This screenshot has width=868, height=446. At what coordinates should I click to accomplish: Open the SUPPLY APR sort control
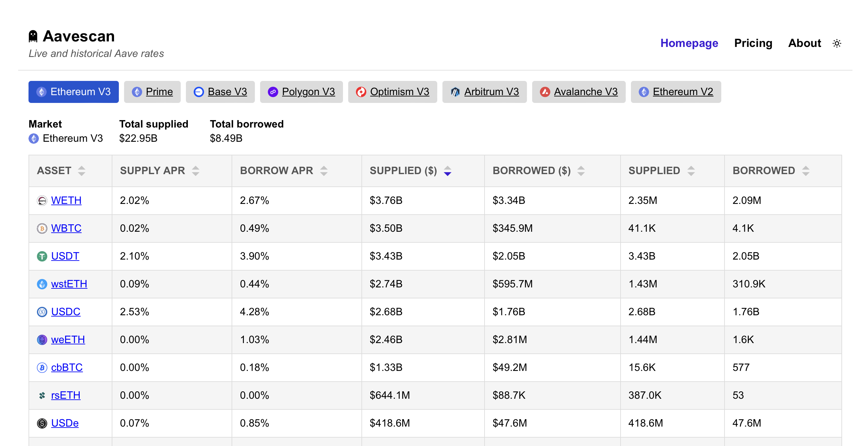tap(196, 171)
